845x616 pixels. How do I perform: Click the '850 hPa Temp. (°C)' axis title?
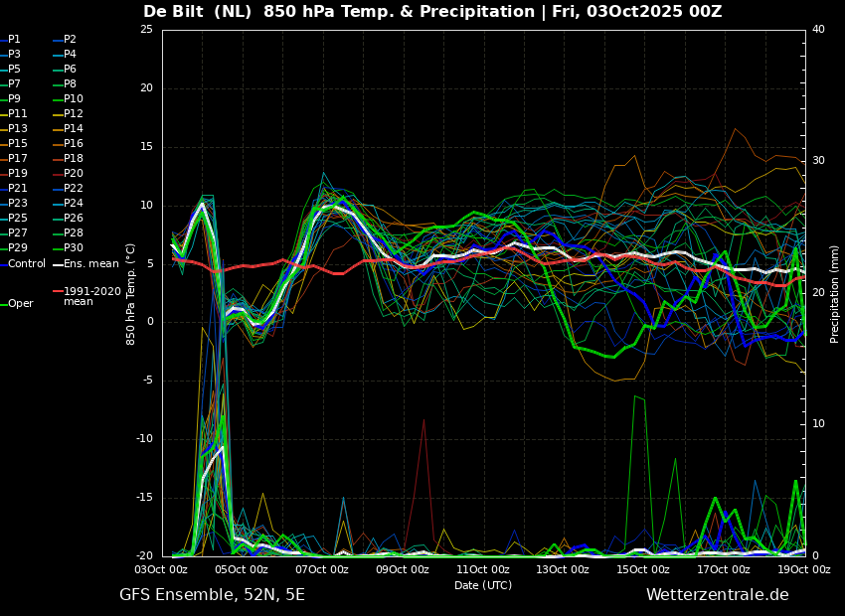point(130,294)
